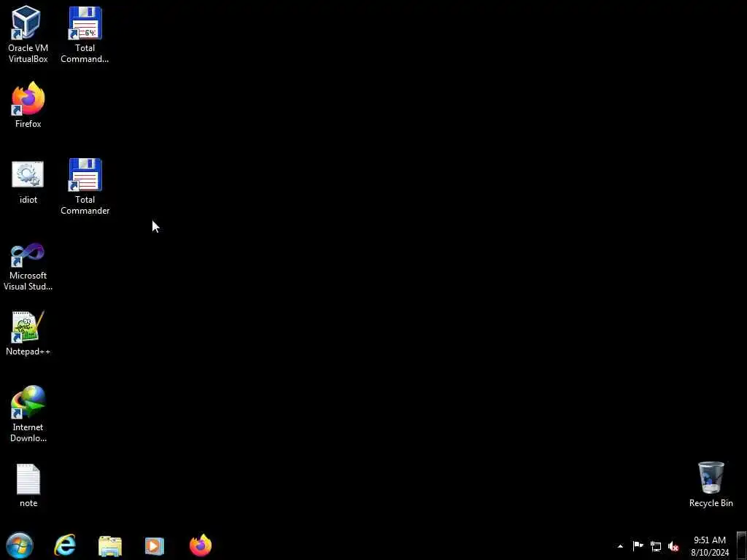Open the network status tray icon
The width and height of the screenshot is (747, 560).
click(x=656, y=546)
